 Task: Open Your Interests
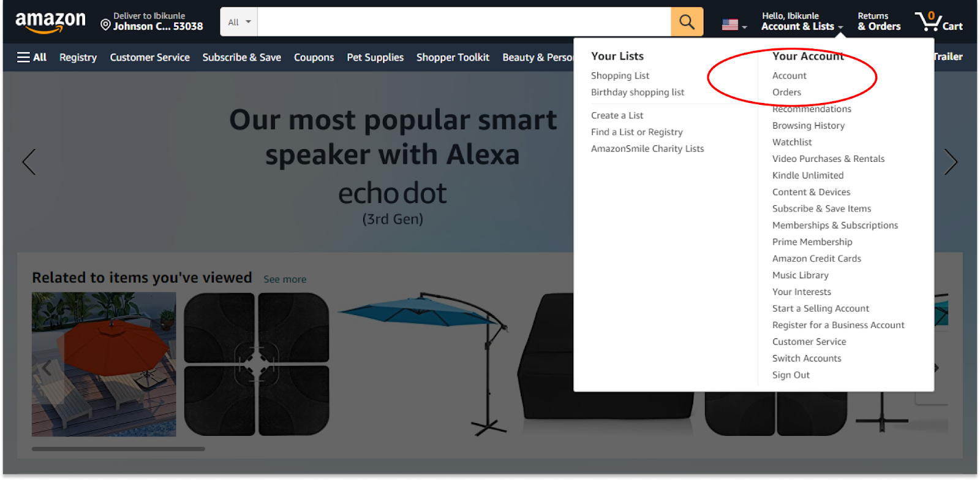point(801,292)
